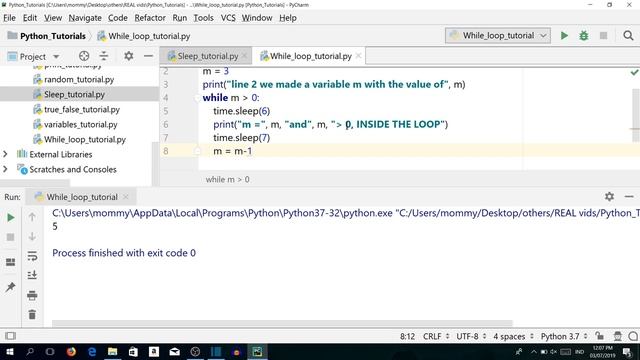Click the up stack trace arrow
The height and width of the screenshot is (360, 640).
pos(32,217)
